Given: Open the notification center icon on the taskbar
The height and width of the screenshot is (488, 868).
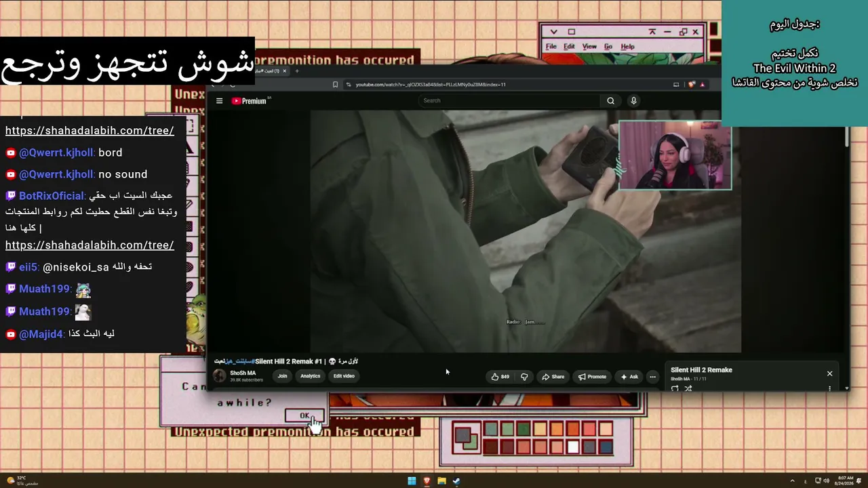Looking at the screenshot, I should coord(859,481).
